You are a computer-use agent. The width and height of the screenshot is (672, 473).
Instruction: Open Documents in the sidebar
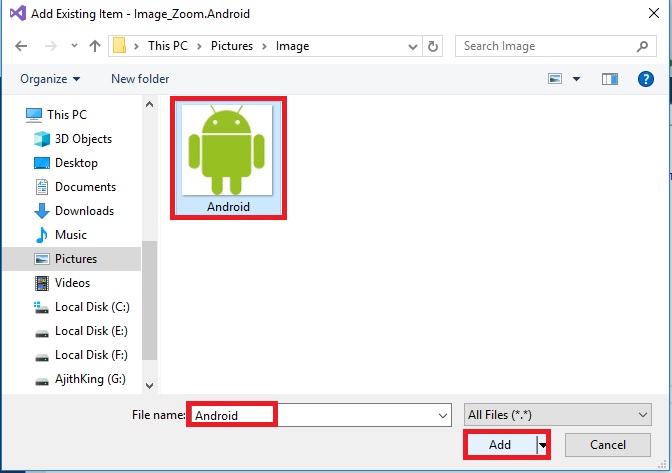pyautogui.click(x=85, y=187)
